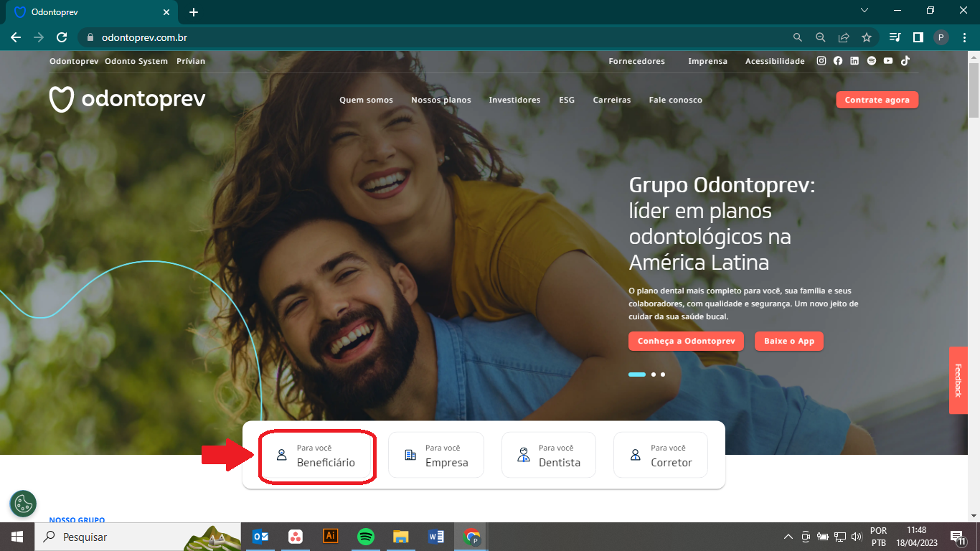Viewport: 980px width, 551px height.
Task: Open the TikTok social icon
Action: click(x=905, y=61)
